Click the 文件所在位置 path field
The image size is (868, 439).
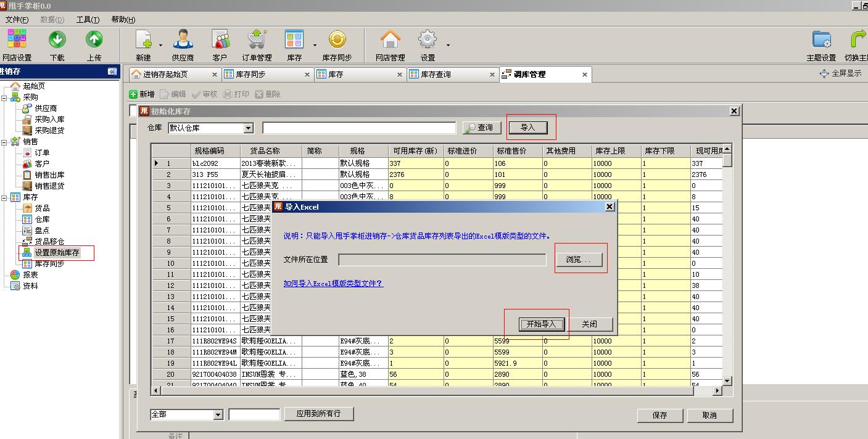pos(442,260)
